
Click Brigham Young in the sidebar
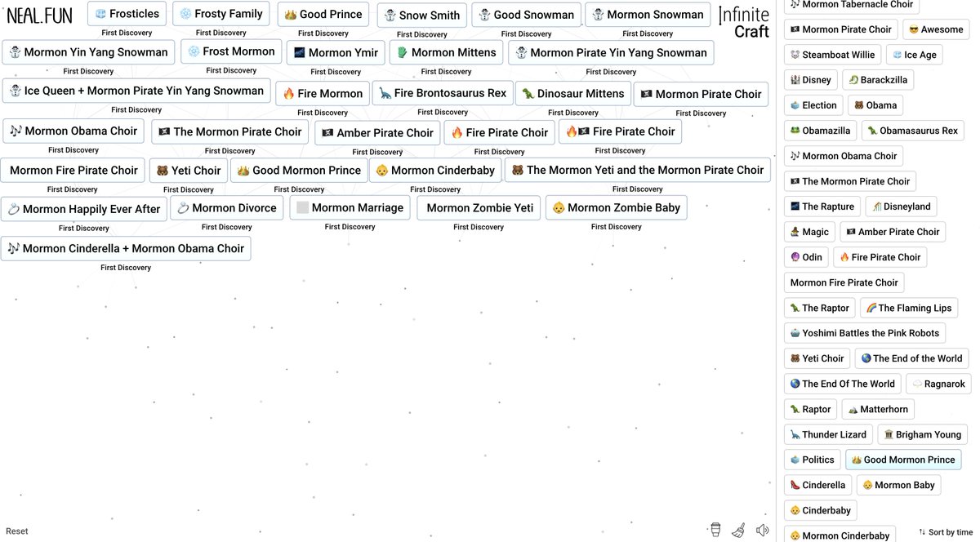pos(923,434)
